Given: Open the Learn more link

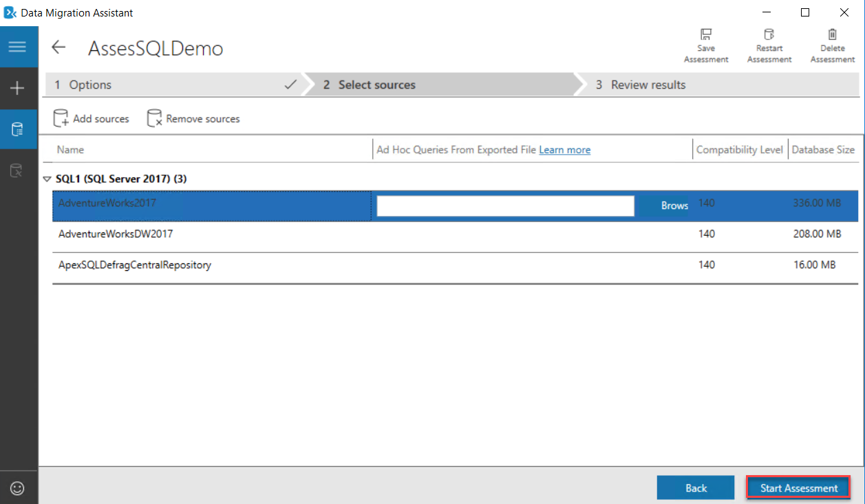Looking at the screenshot, I should pyautogui.click(x=564, y=150).
